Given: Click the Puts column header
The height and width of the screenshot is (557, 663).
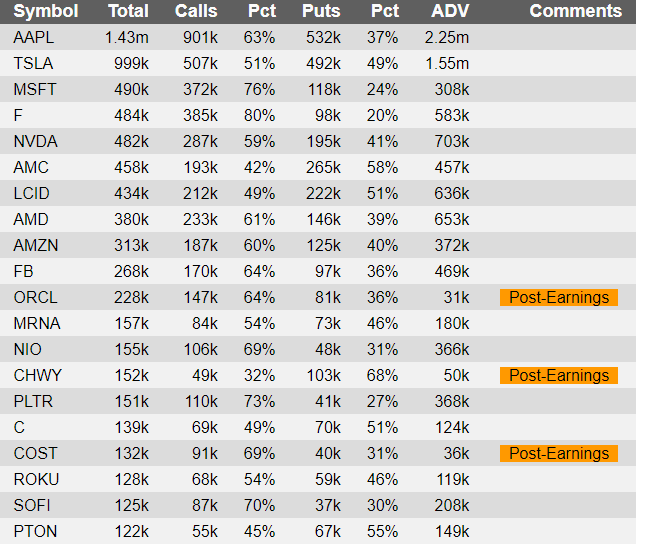Looking at the screenshot, I should (x=321, y=11).
